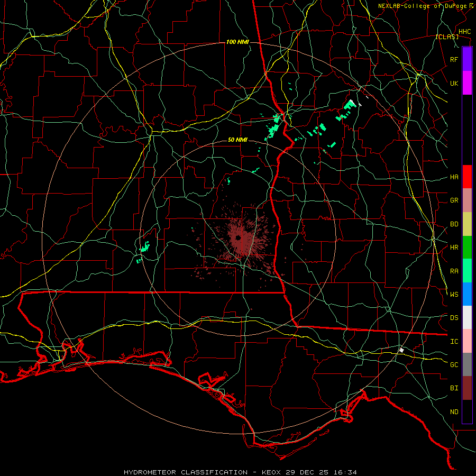Click the GC legend label
Image resolution: width=476 pixels, height=476 pixels.
[454, 365]
